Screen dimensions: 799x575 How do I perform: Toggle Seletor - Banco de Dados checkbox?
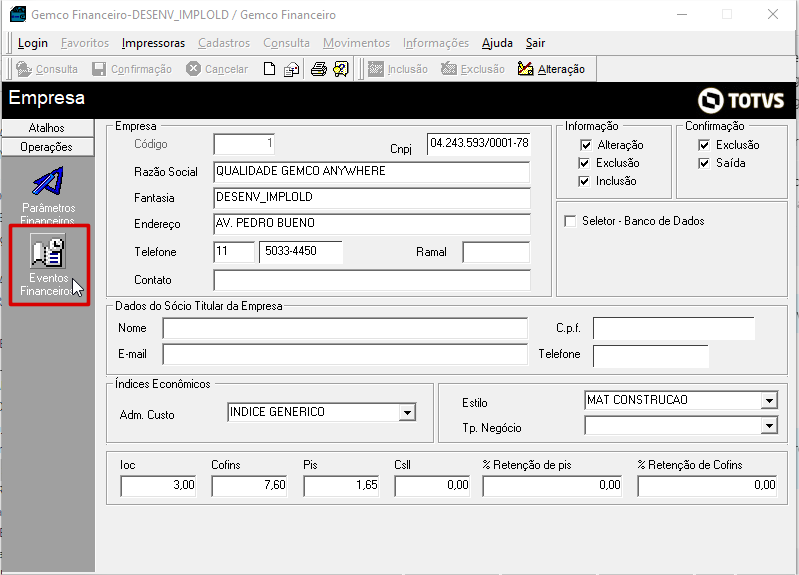click(x=570, y=221)
